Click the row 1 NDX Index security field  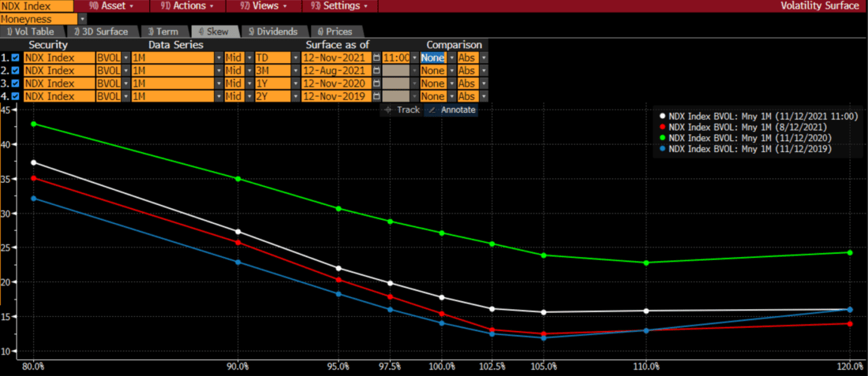58,58
